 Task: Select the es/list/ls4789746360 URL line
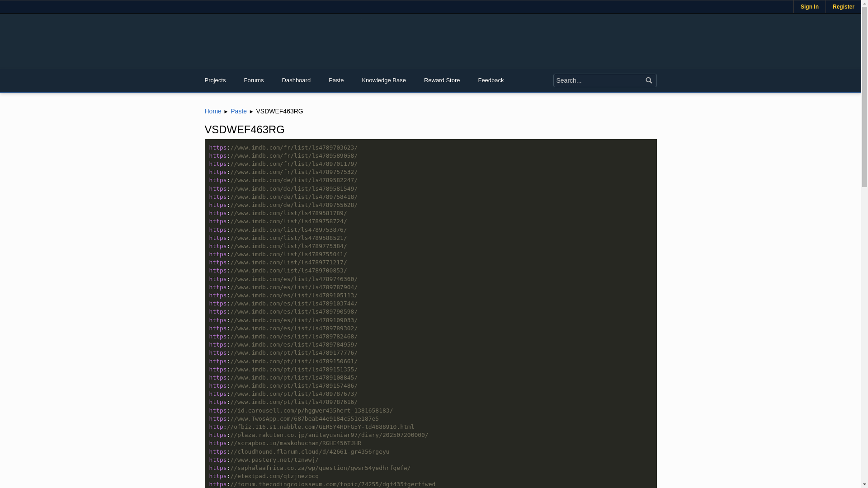coord(283,279)
